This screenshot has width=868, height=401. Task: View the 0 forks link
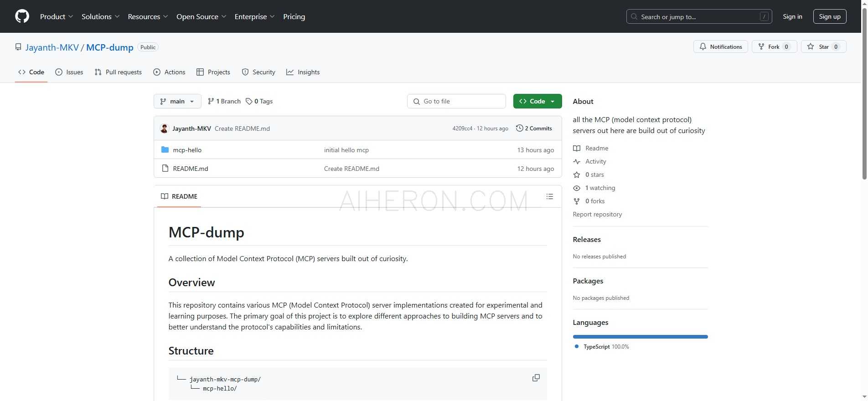pos(589,201)
